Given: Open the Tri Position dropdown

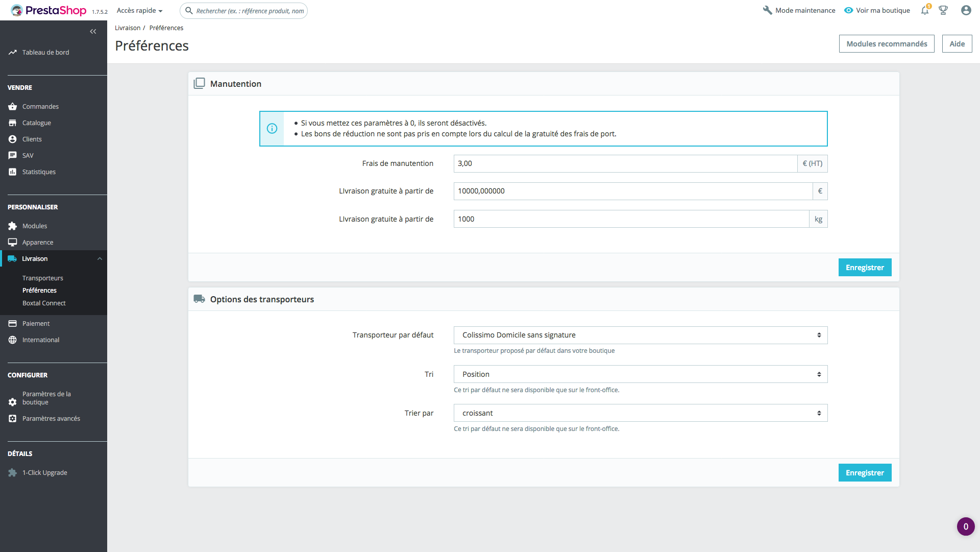Looking at the screenshot, I should (641, 374).
